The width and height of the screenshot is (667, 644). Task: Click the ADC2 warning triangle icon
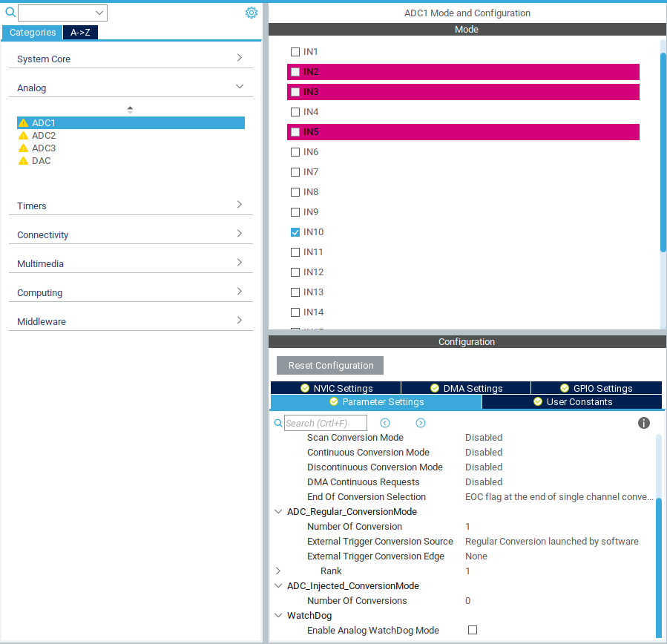tap(24, 136)
